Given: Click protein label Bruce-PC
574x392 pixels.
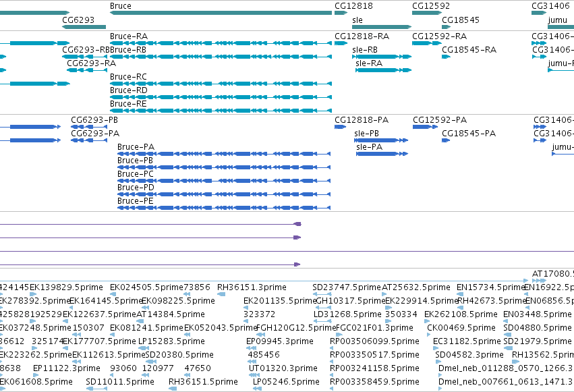Looking at the screenshot, I should coord(136,174).
